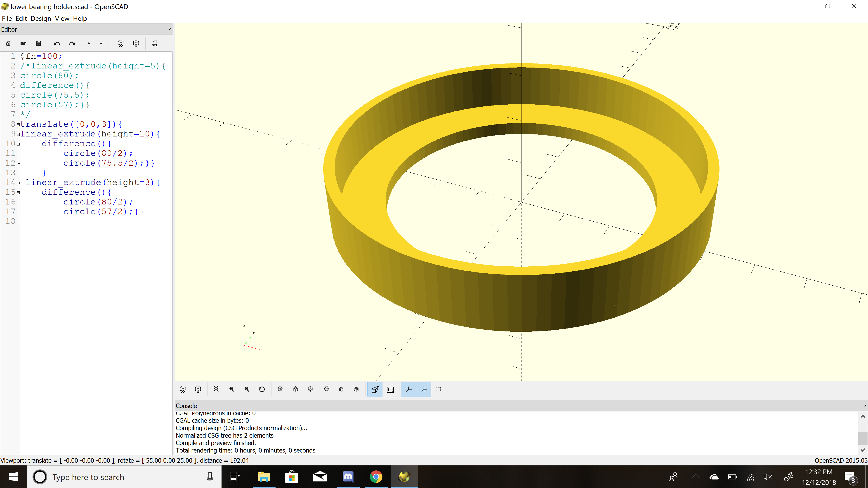The height and width of the screenshot is (488, 868).
Task: Render the model from editor toolbar
Action: coord(136,43)
